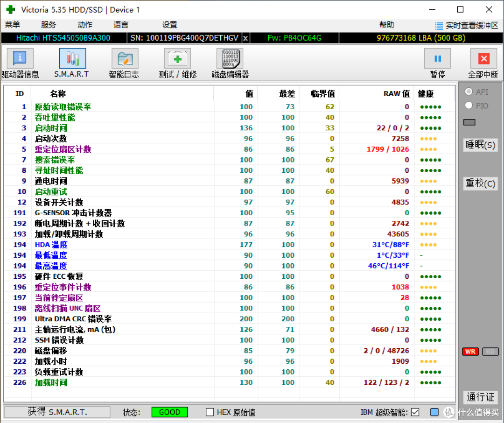
Task: Click the firmware label Fw: PB4OC64G
Action: (x=294, y=38)
